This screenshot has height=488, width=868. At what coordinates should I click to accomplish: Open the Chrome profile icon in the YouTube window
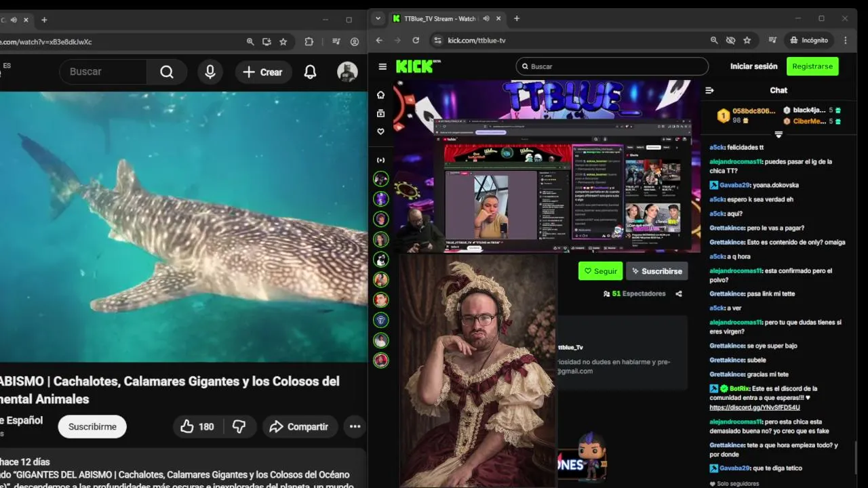click(355, 42)
